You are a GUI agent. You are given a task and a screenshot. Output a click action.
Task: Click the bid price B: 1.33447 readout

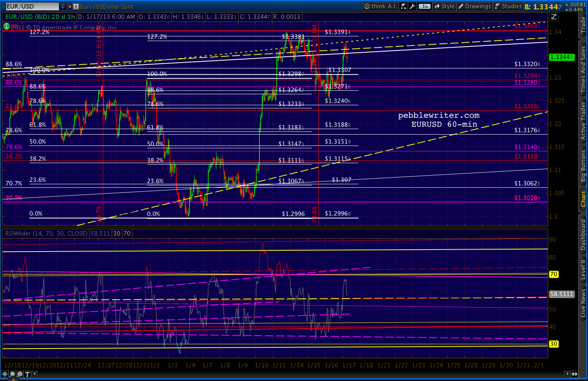point(543,7)
